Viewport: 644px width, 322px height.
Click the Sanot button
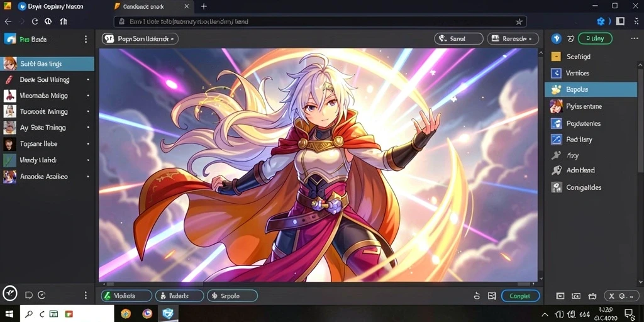[x=458, y=38]
